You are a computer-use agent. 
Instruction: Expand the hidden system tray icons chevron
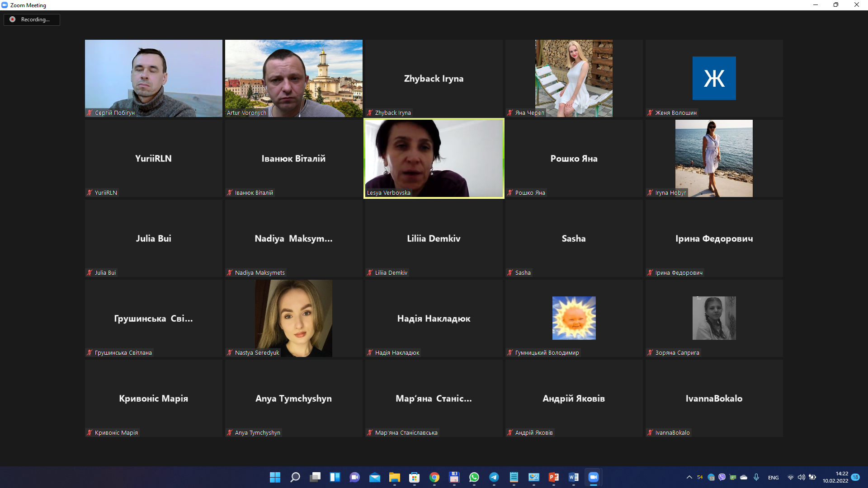click(x=689, y=477)
